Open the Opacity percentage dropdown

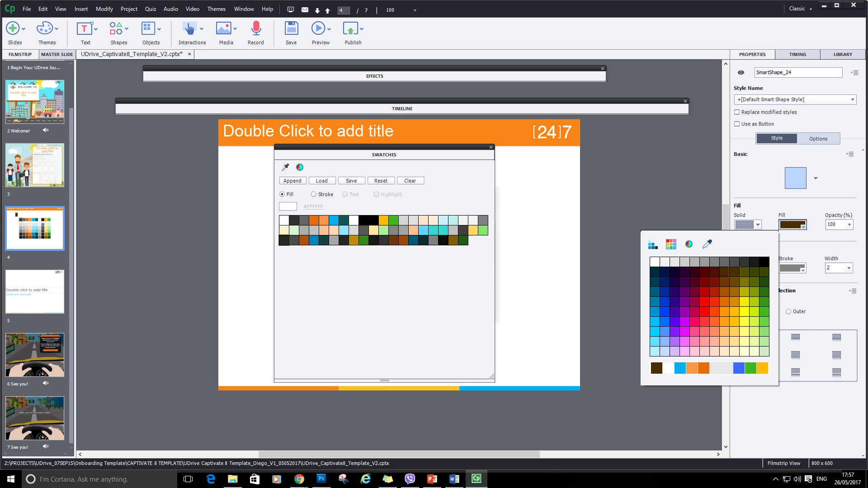point(849,225)
